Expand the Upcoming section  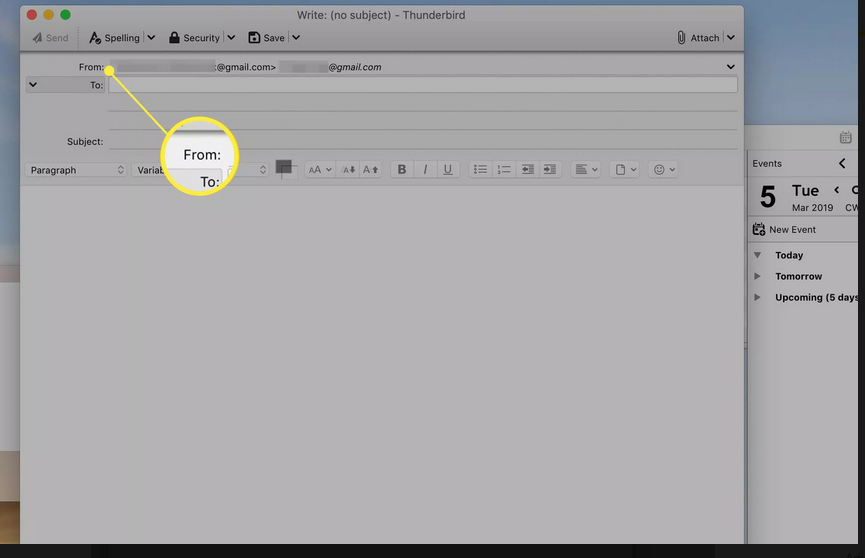pos(757,297)
